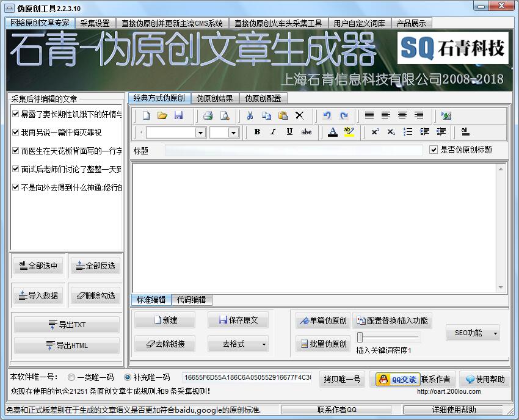This screenshot has width=519, height=420.
Task: Uncheck article 我再另说一篇忏悔灭罪祝
Action: (x=15, y=132)
